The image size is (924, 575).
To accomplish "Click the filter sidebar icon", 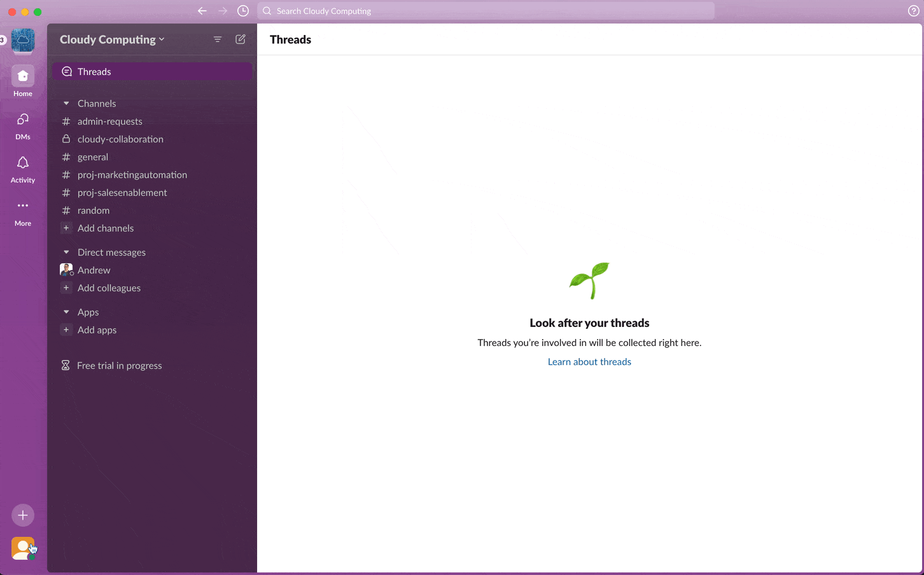I will (x=217, y=39).
